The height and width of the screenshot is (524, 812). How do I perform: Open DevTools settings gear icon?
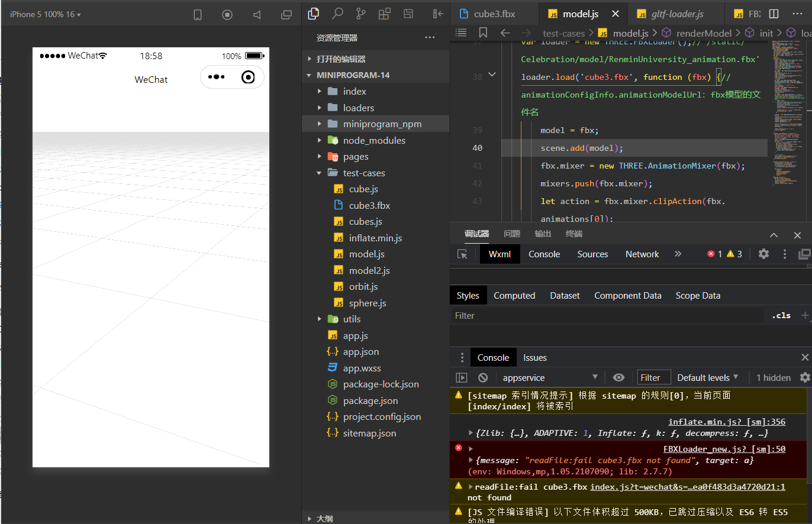point(763,254)
